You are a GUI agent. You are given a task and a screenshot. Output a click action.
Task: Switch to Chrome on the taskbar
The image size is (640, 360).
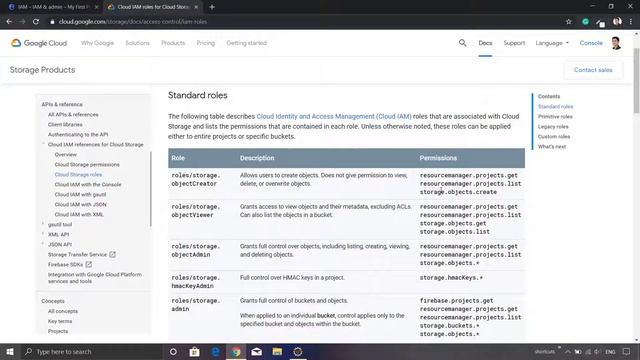tap(236, 351)
